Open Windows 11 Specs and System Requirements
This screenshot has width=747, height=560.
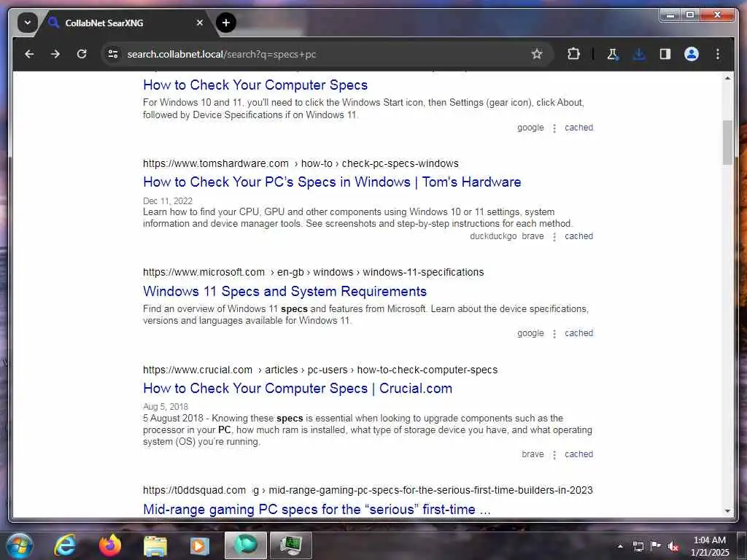[x=285, y=292]
